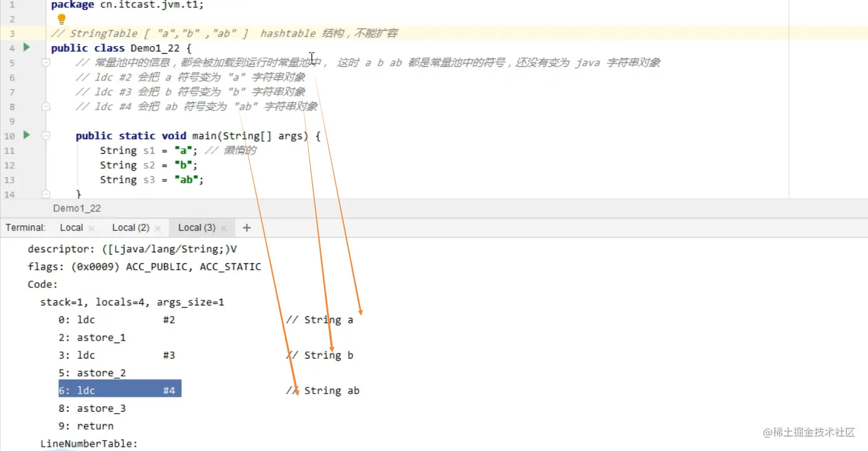Close the Local terminal tab

pyautogui.click(x=91, y=228)
